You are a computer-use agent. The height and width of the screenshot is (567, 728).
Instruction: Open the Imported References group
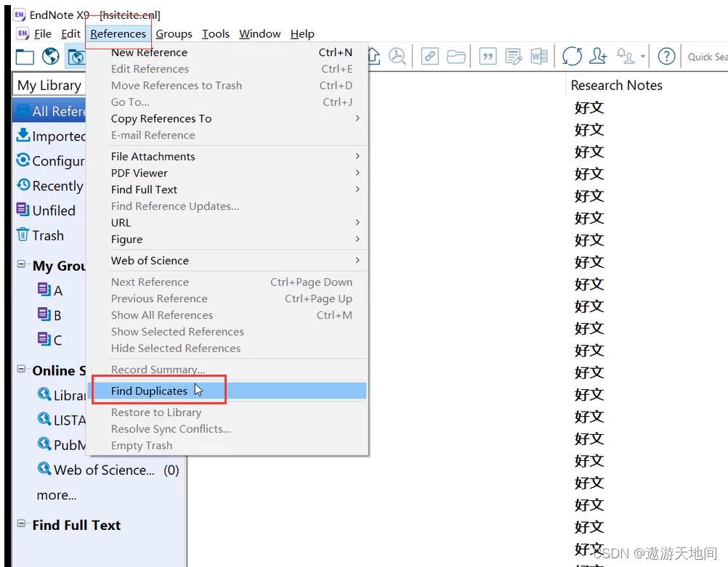pyautogui.click(x=51, y=136)
